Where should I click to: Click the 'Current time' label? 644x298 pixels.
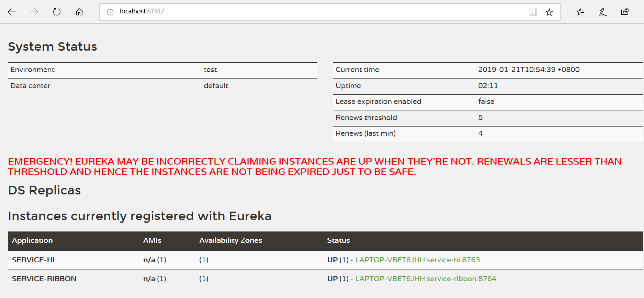[357, 70]
